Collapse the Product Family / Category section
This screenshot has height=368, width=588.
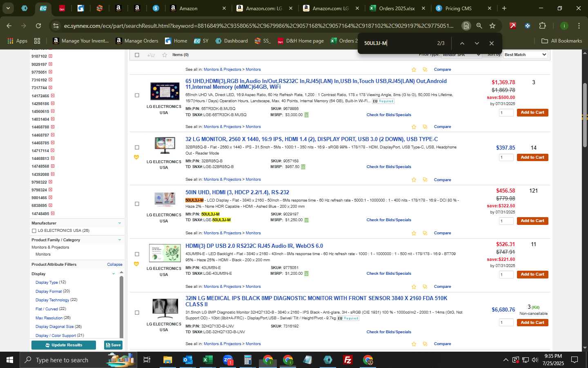[x=120, y=240]
